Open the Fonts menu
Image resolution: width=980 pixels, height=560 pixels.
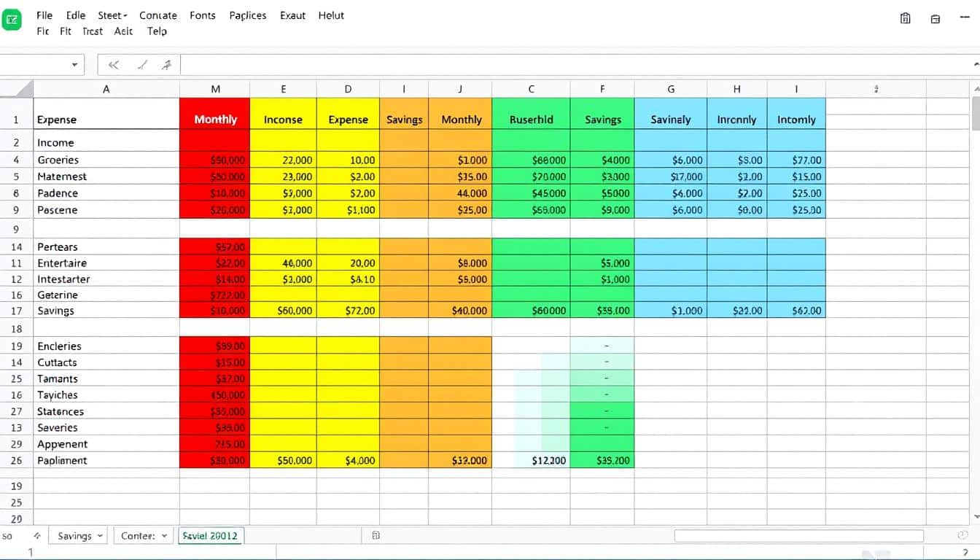click(x=202, y=15)
